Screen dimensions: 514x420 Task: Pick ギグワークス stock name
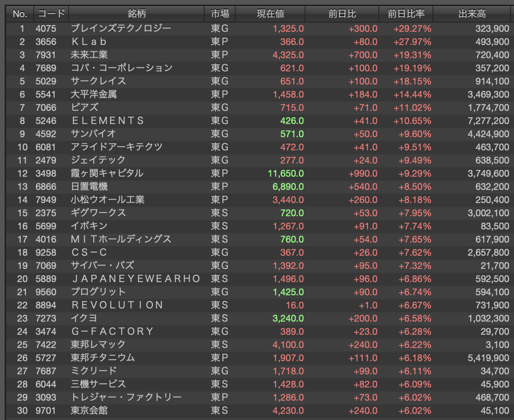coord(98,213)
